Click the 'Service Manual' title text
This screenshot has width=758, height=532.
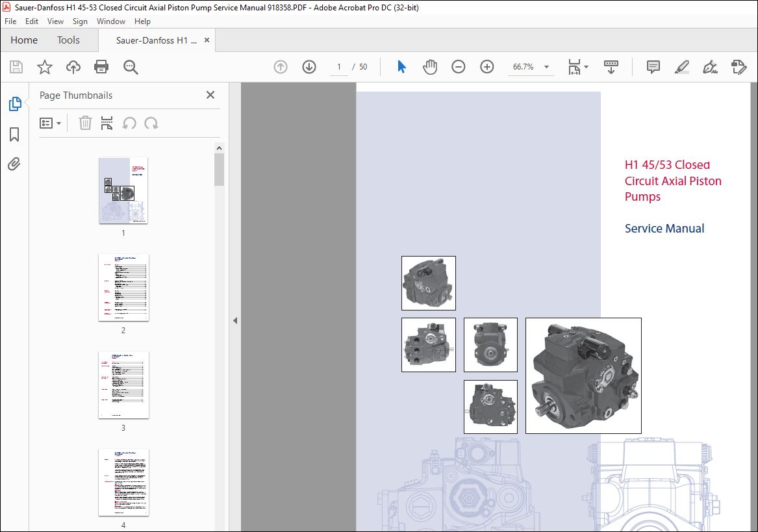[x=664, y=228]
